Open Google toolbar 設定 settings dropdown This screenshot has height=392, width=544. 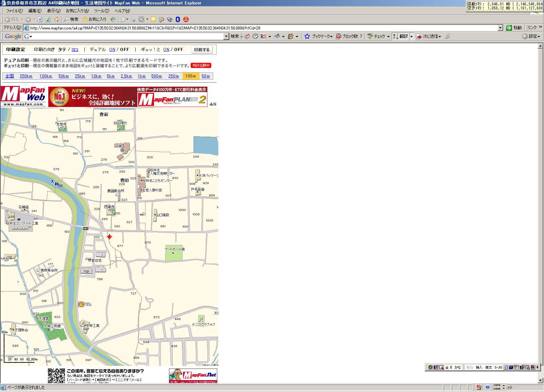point(531,36)
